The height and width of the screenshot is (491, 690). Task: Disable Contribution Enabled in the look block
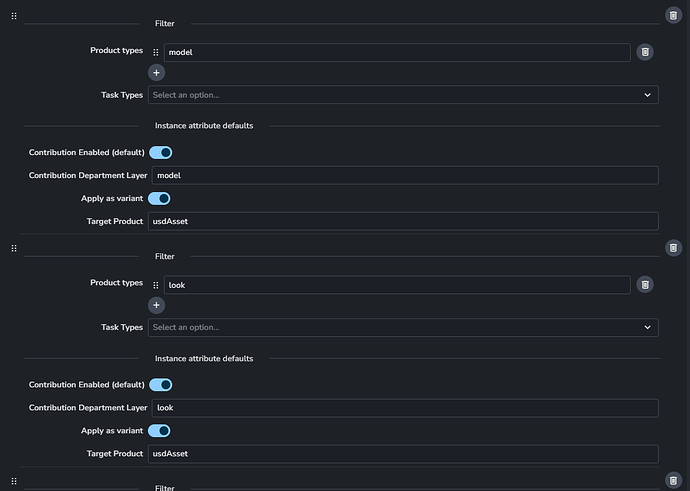(x=161, y=385)
